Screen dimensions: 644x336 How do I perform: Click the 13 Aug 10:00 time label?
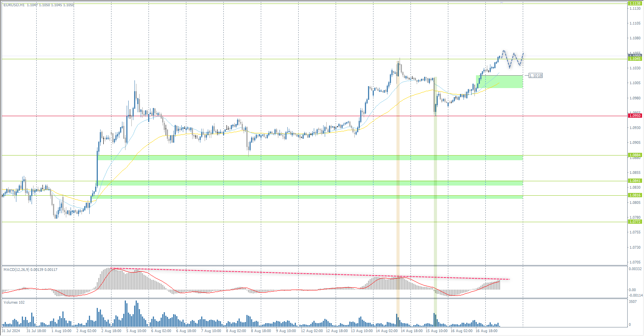(362, 331)
